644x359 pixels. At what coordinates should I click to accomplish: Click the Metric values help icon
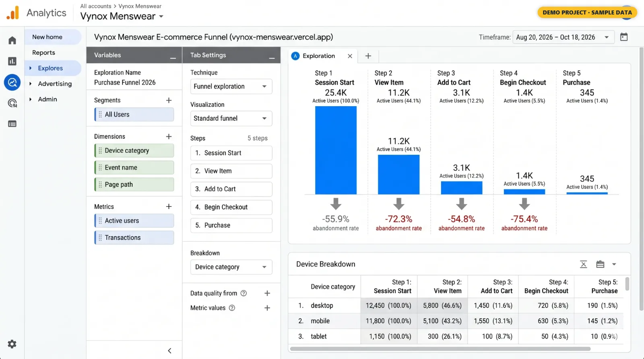(232, 308)
